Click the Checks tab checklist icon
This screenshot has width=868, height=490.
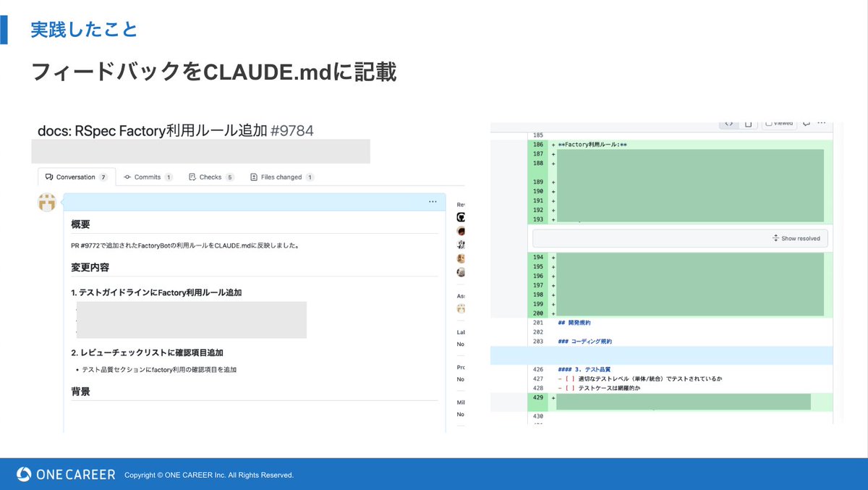[x=192, y=177]
